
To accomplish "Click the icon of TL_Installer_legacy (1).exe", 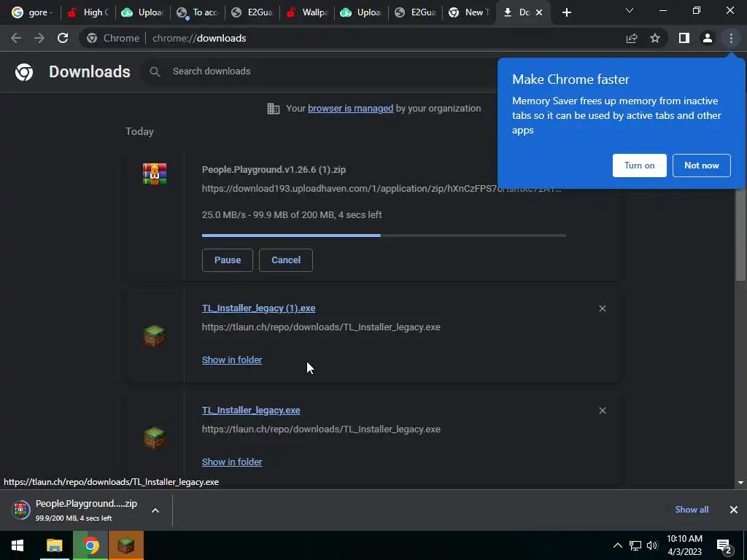I will pos(155,335).
